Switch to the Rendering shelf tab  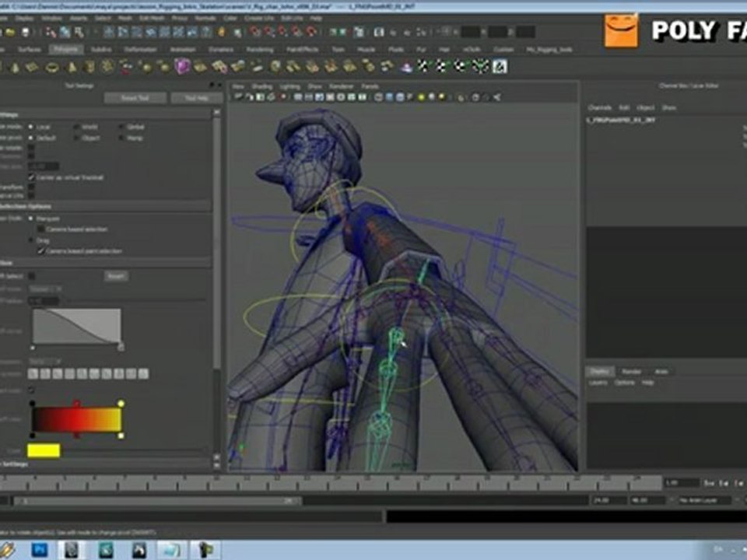point(260,49)
